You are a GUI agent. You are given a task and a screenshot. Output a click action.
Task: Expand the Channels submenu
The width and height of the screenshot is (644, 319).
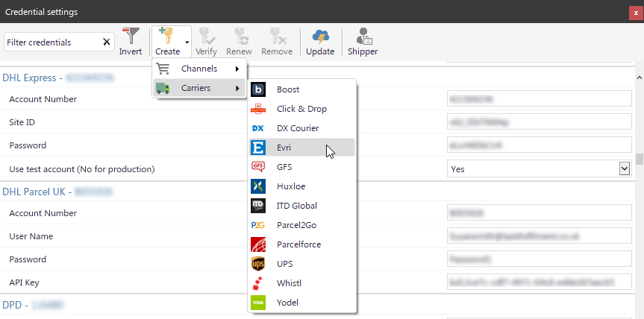click(199, 69)
